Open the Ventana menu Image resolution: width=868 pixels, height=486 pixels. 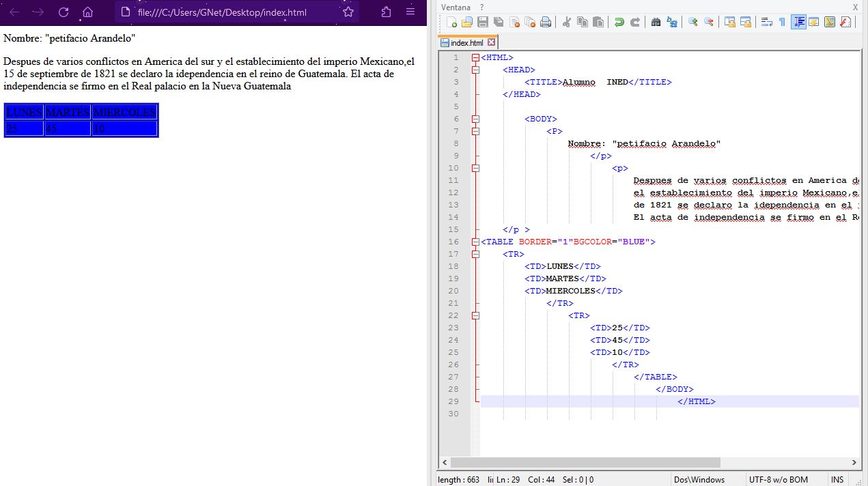click(456, 7)
